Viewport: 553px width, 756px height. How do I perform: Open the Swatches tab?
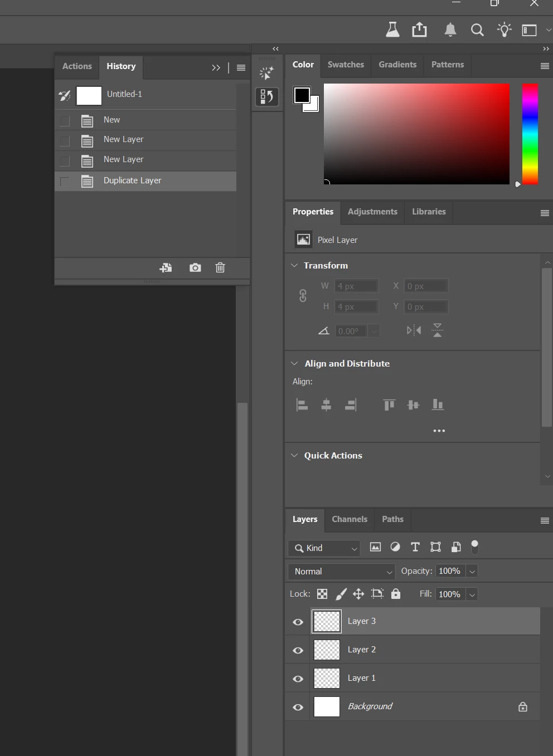click(346, 65)
